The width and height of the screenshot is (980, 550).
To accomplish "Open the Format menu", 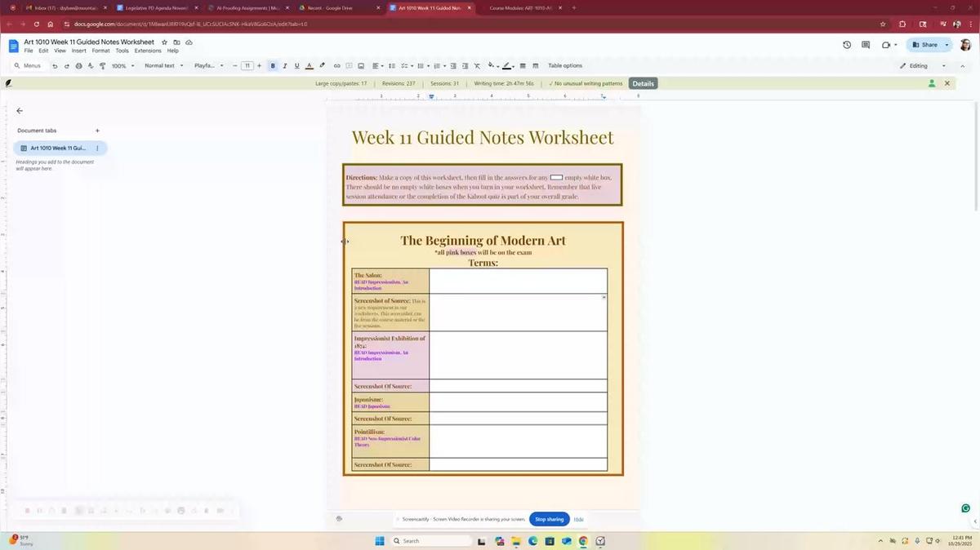I will tap(100, 51).
